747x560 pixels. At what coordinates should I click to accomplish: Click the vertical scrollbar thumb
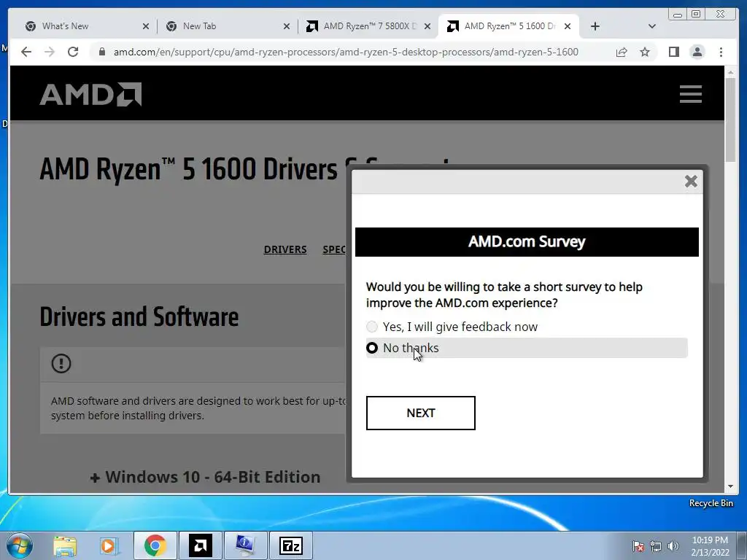click(x=730, y=119)
